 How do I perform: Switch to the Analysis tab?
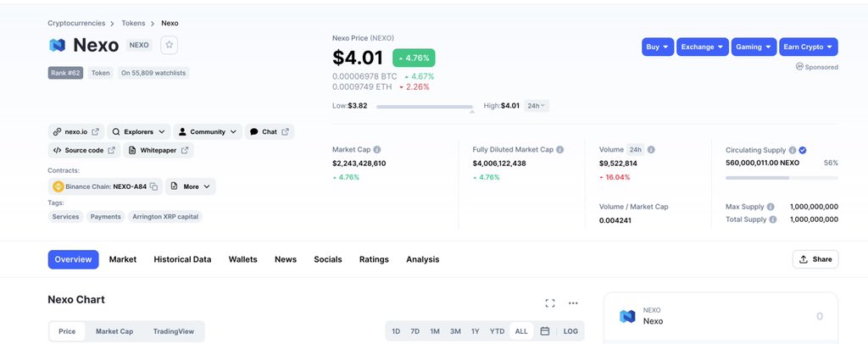[x=423, y=259]
